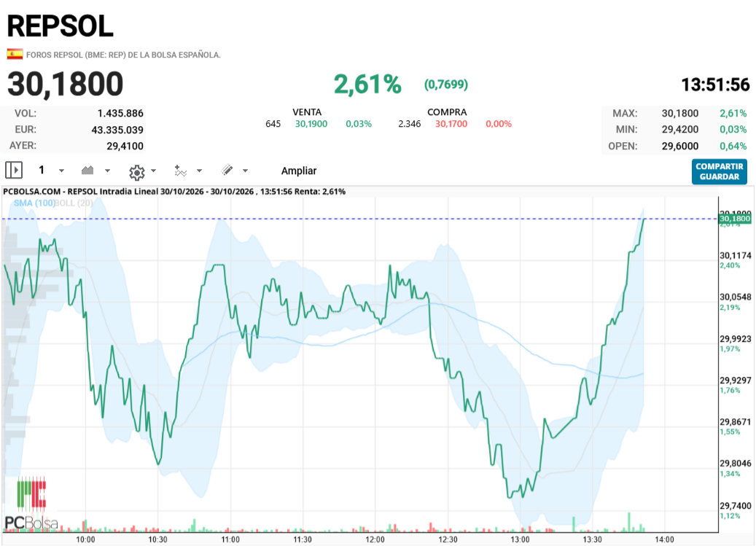Screen dimensions: 756x546
Task: Click the 10:00 time axis label
Action: 85,539
